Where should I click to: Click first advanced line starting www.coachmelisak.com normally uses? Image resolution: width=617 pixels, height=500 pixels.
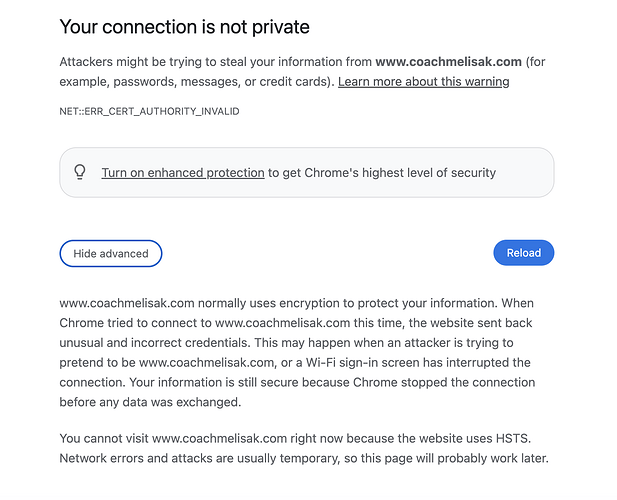[296, 303]
